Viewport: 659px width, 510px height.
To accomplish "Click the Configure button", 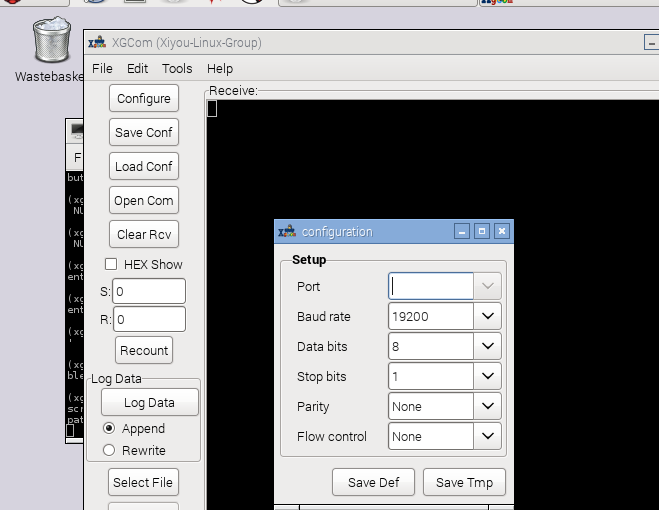I will point(144,98).
